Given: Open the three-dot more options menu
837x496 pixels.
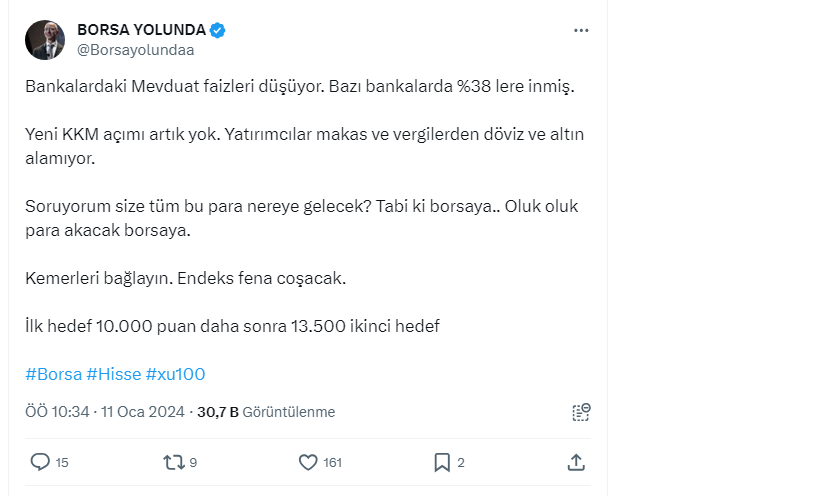Looking at the screenshot, I should 581,31.
